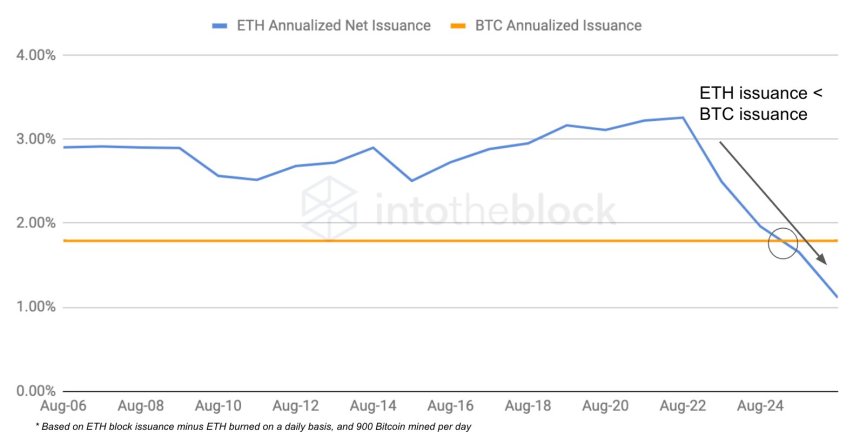Click the orange BTC legend color swatch
860x445 pixels.
[457, 25]
